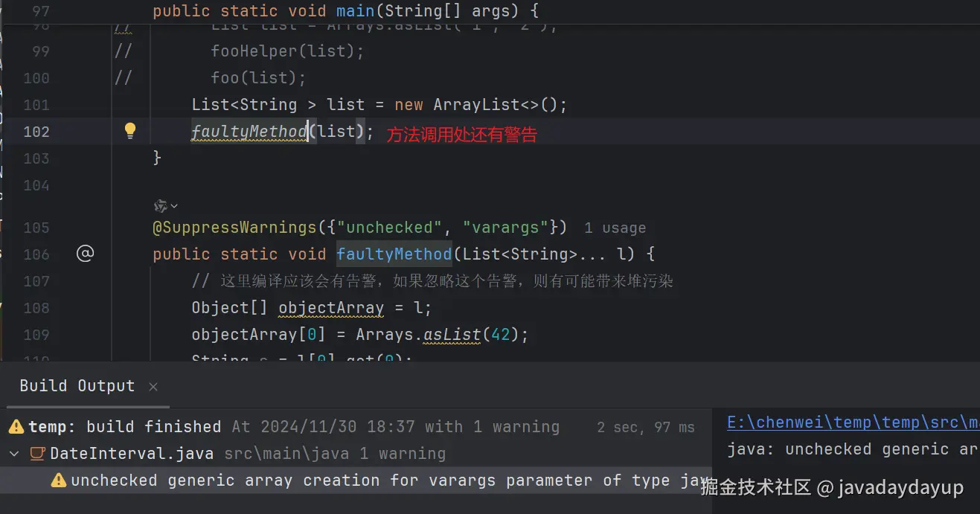Click the Java file icon for DateInterval.java
This screenshot has width=980, height=514.
coord(37,454)
